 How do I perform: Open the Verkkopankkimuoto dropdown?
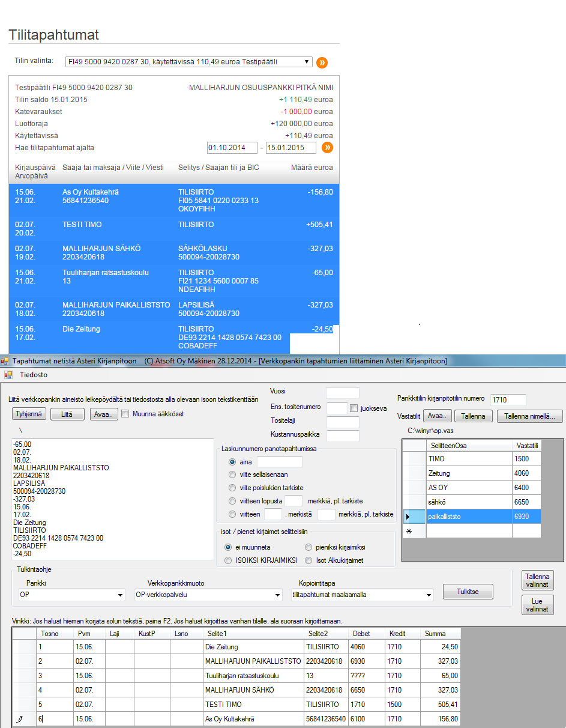click(x=208, y=595)
